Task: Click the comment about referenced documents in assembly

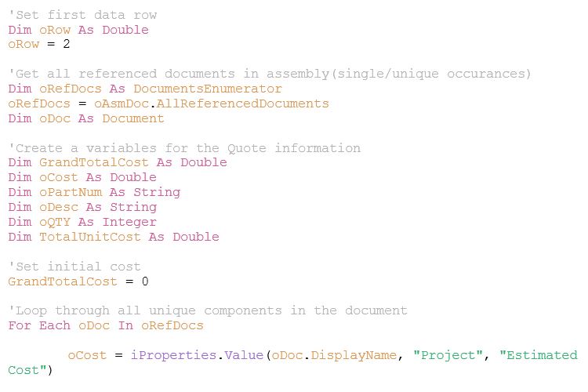Action: coord(270,74)
